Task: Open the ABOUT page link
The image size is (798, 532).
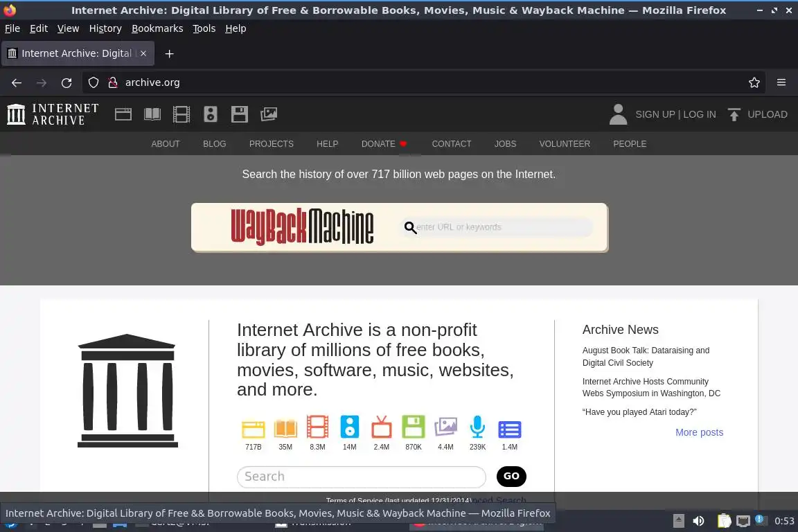Action: [166, 144]
